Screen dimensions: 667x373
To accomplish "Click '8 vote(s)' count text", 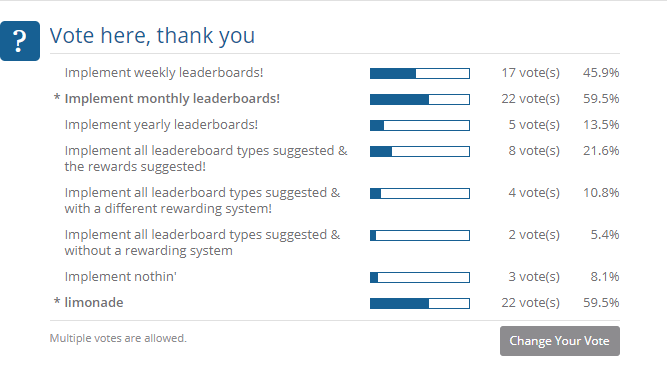I will coord(534,151).
